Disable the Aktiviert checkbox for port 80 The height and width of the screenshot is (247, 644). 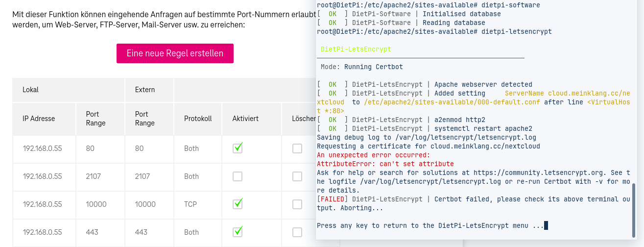point(238,148)
